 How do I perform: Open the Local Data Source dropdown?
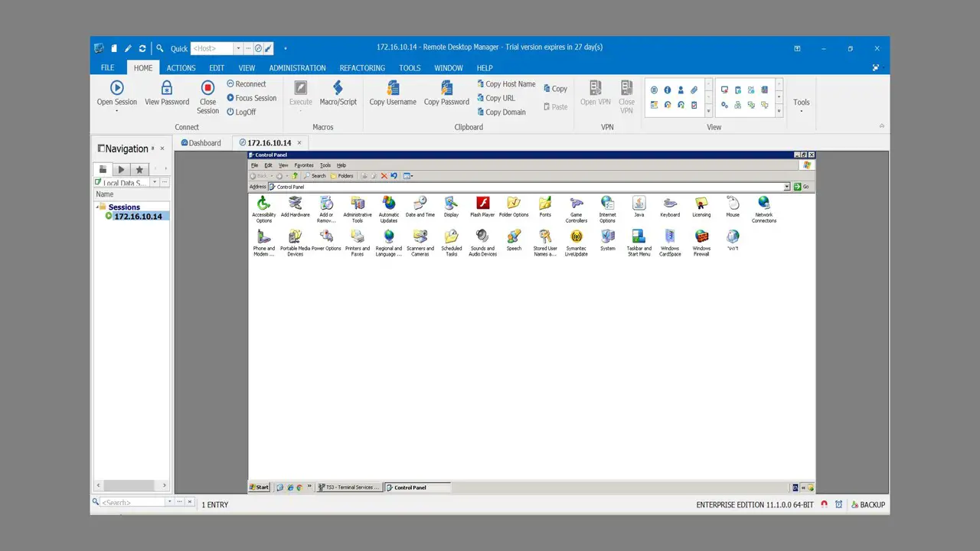155,182
